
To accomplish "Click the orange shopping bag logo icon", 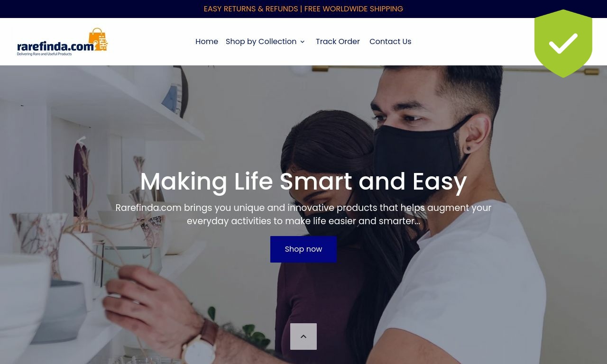I will [98, 39].
